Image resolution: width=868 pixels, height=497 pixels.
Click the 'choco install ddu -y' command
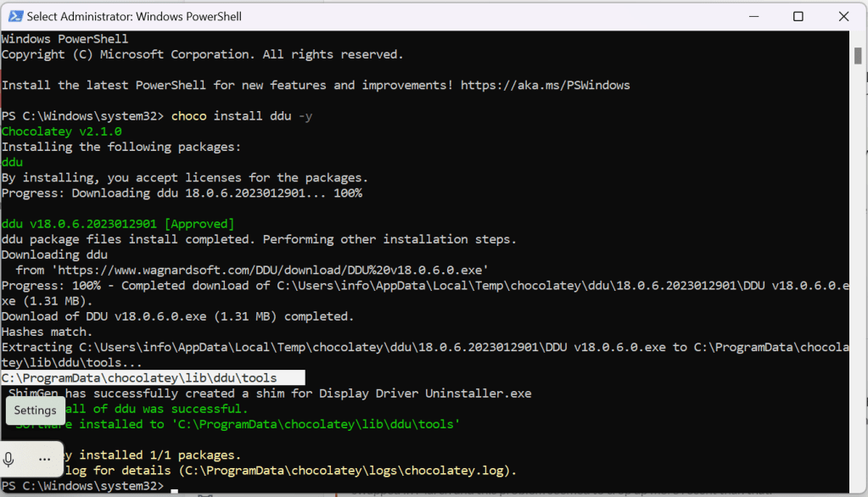tap(241, 116)
